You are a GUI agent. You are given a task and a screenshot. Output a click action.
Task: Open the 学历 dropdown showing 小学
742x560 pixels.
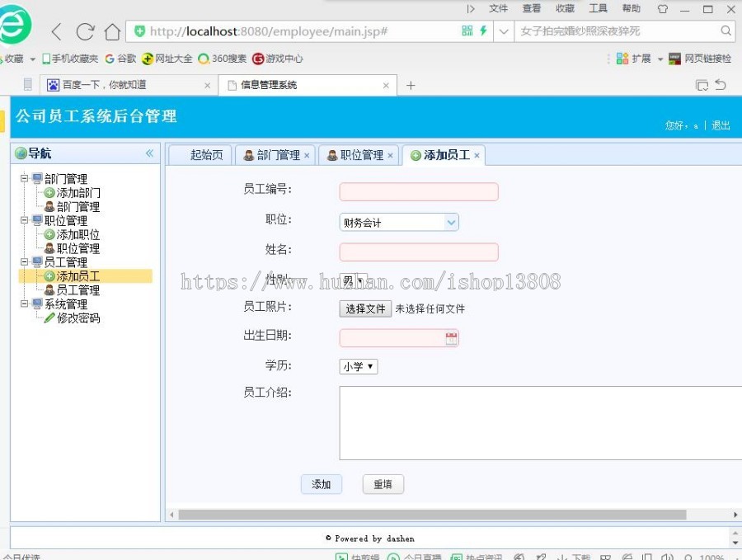(x=358, y=365)
